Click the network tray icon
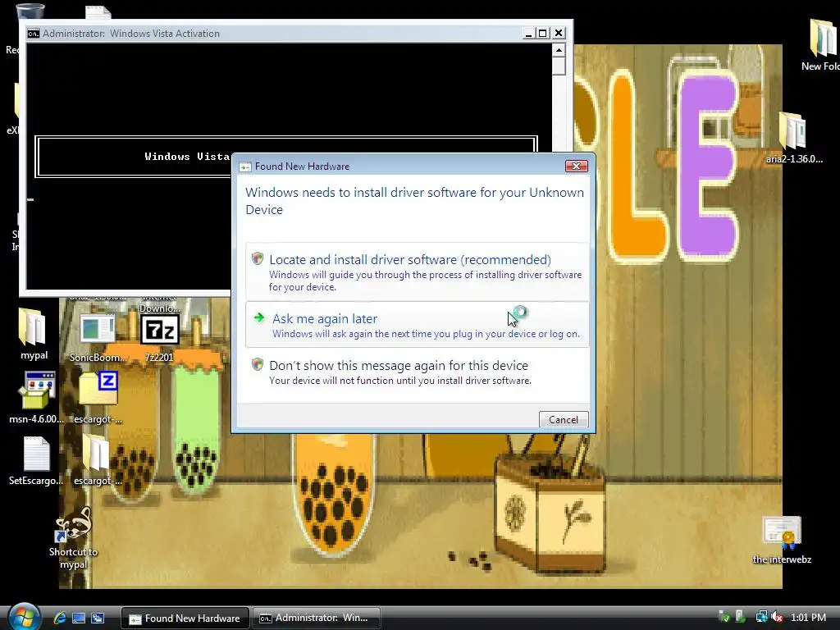The height and width of the screenshot is (630, 840). [x=761, y=617]
